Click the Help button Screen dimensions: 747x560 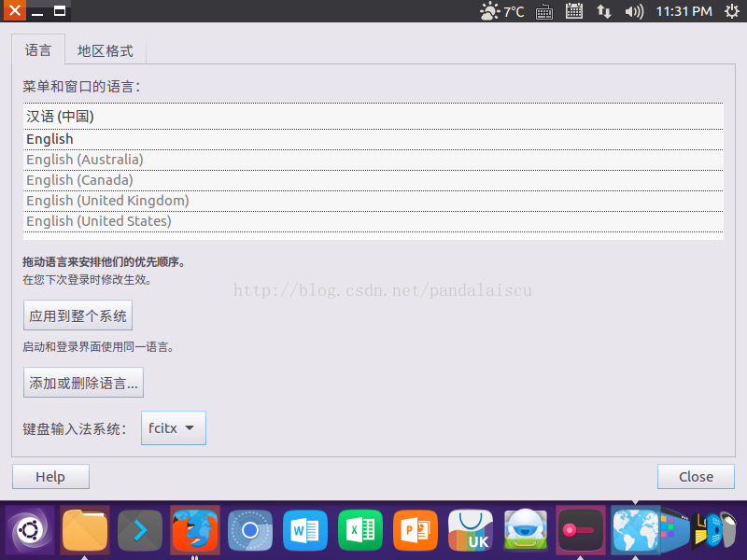[50, 476]
